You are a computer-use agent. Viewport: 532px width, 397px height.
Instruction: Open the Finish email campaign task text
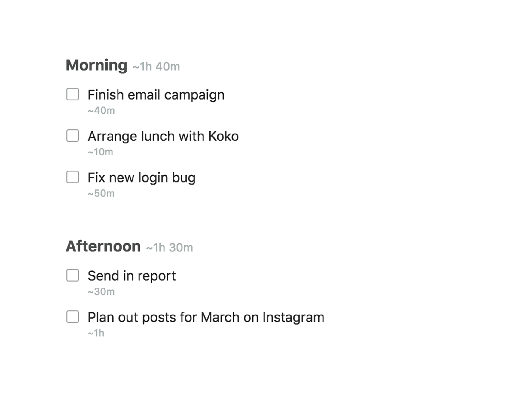coord(156,95)
